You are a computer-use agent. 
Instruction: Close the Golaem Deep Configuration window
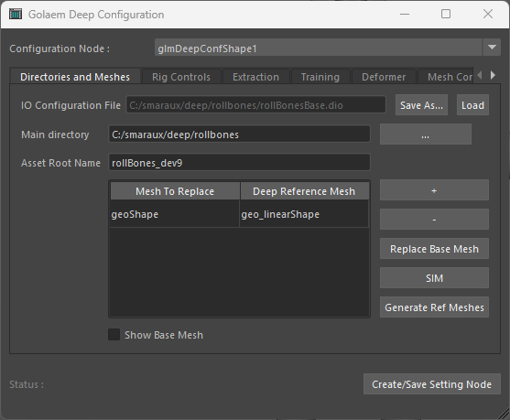click(x=488, y=14)
